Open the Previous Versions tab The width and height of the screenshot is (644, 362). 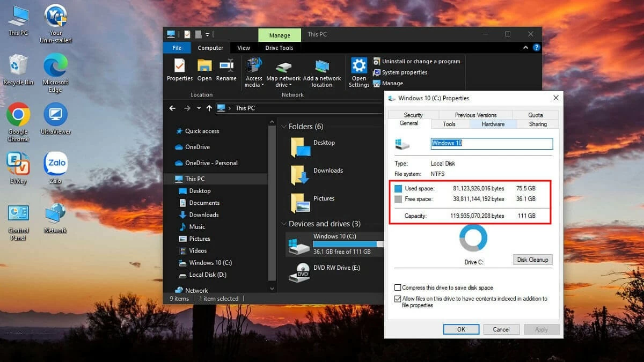476,114
